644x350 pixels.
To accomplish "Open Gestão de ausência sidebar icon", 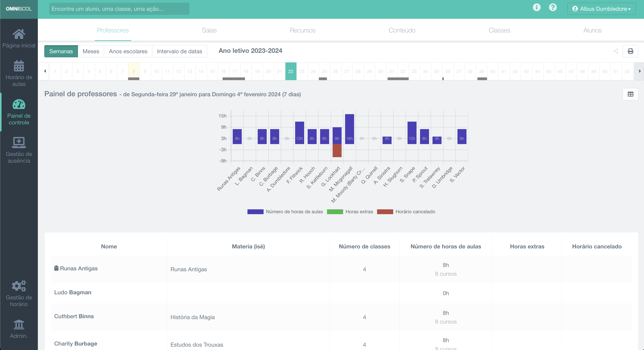I will (19, 142).
